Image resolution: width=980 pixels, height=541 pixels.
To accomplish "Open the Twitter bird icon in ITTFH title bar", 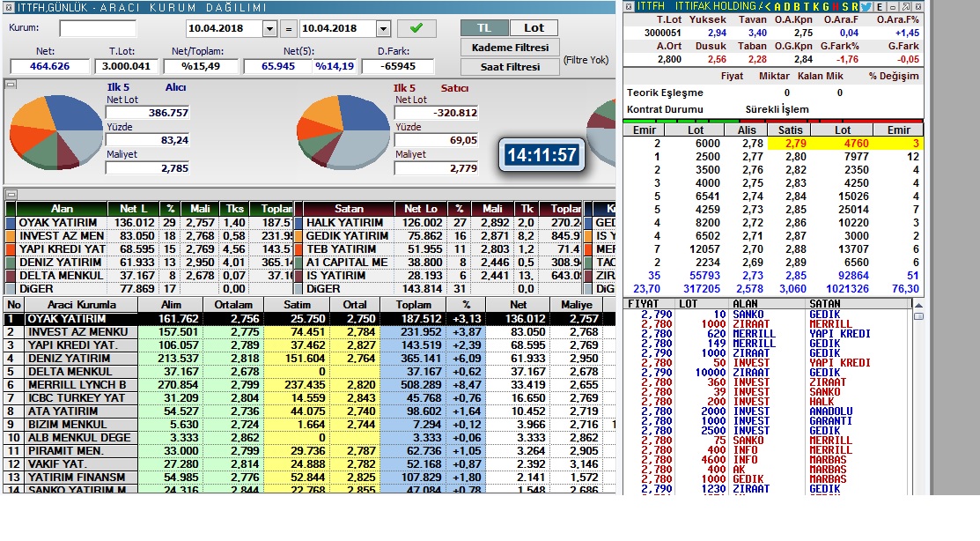I will [x=866, y=7].
